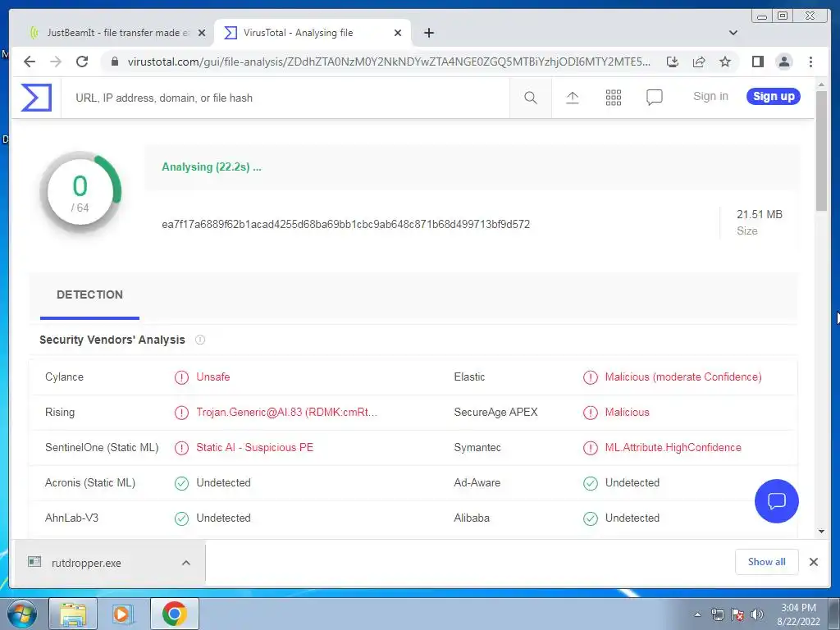Click Elastic Malicious (moderate Confidence) result
The height and width of the screenshot is (630, 840).
[683, 377]
